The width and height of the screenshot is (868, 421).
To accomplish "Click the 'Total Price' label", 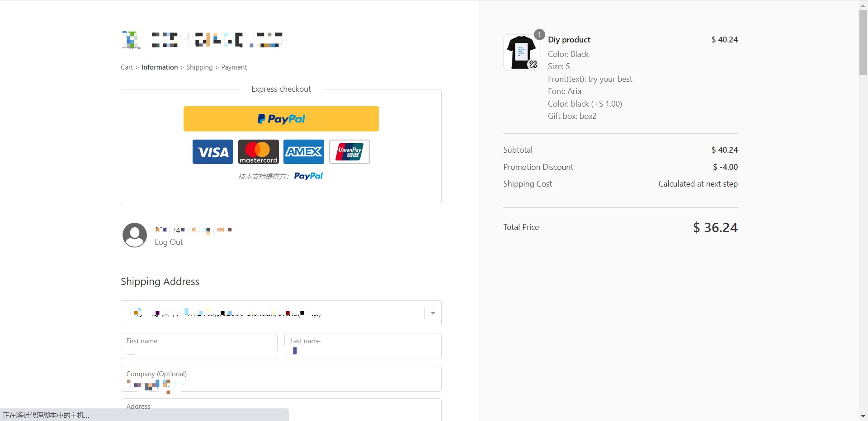I will tap(521, 227).
